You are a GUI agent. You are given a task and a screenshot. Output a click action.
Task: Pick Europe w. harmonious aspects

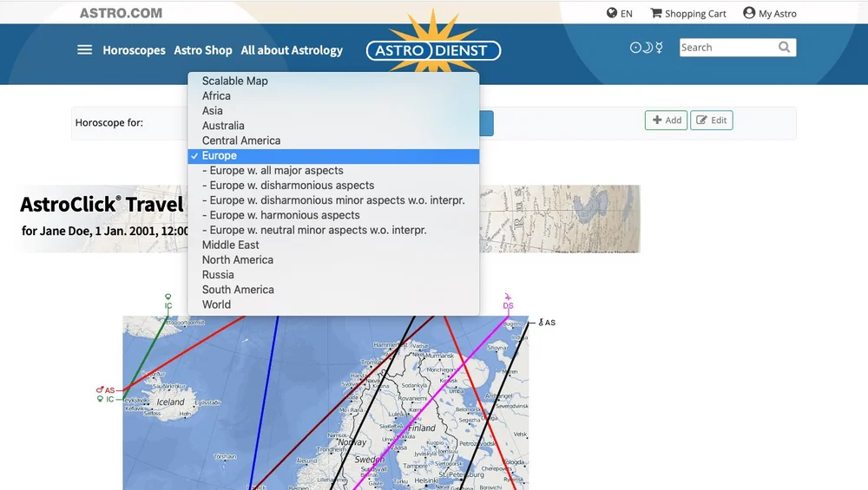click(x=333, y=215)
